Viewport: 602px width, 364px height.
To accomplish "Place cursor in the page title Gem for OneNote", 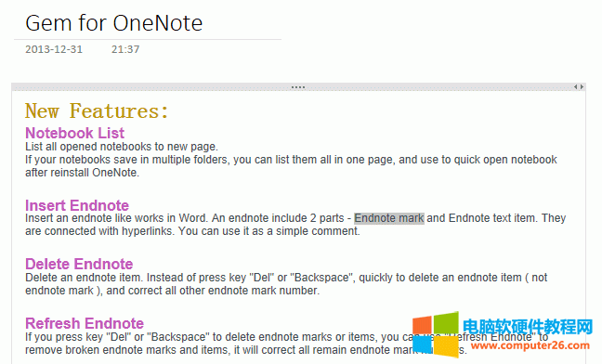I will click(x=113, y=23).
